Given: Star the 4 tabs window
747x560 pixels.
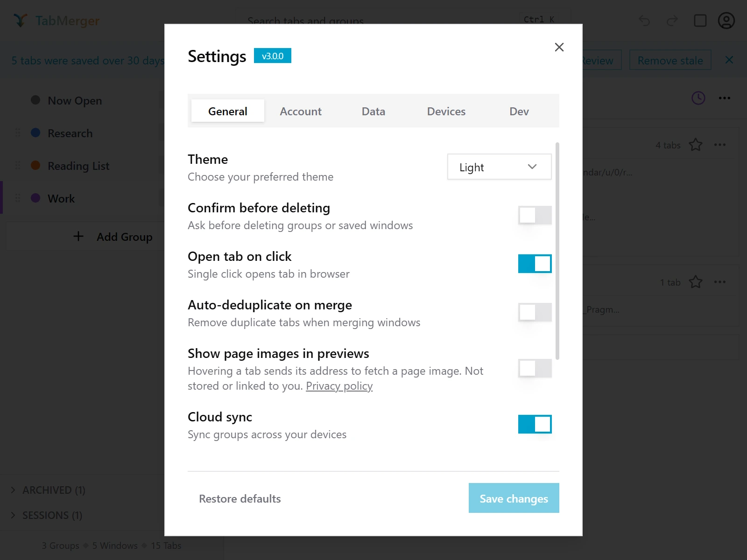Looking at the screenshot, I should coord(695,145).
